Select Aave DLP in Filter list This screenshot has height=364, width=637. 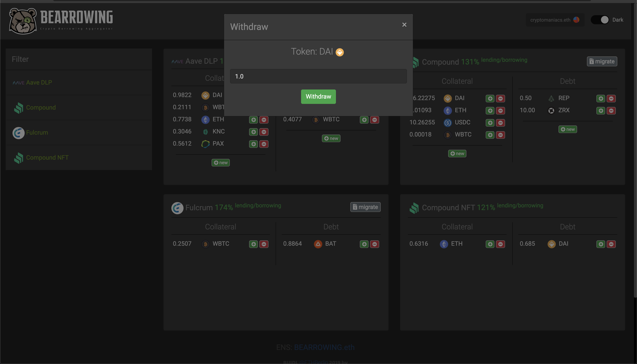pos(39,82)
